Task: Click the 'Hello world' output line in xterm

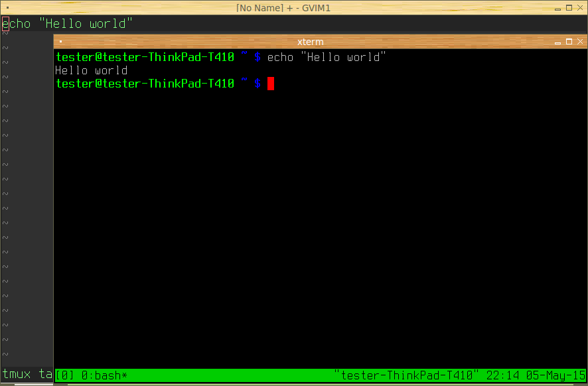Action: [91, 70]
